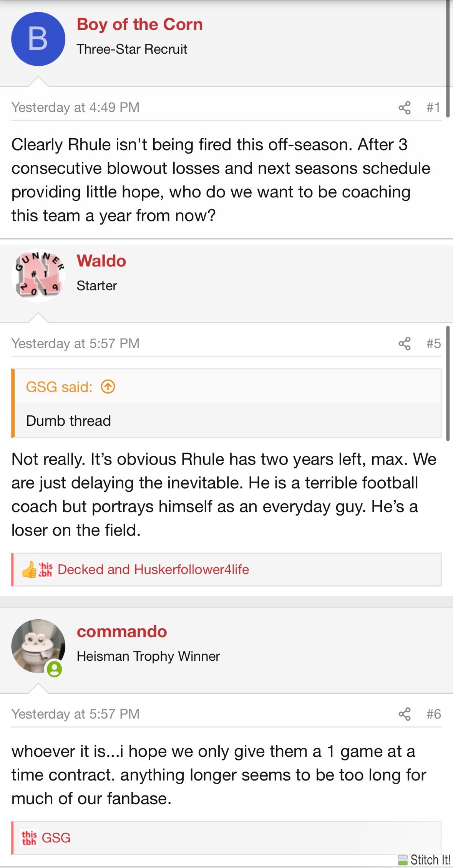The width and height of the screenshot is (453, 868).
Task: Open permalink for post #5
Action: [433, 344]
